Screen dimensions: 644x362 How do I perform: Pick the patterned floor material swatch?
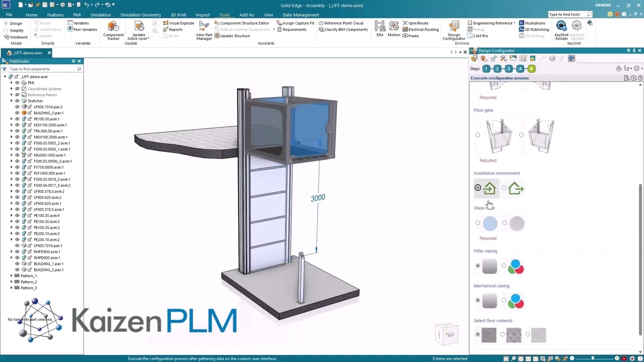514,335
